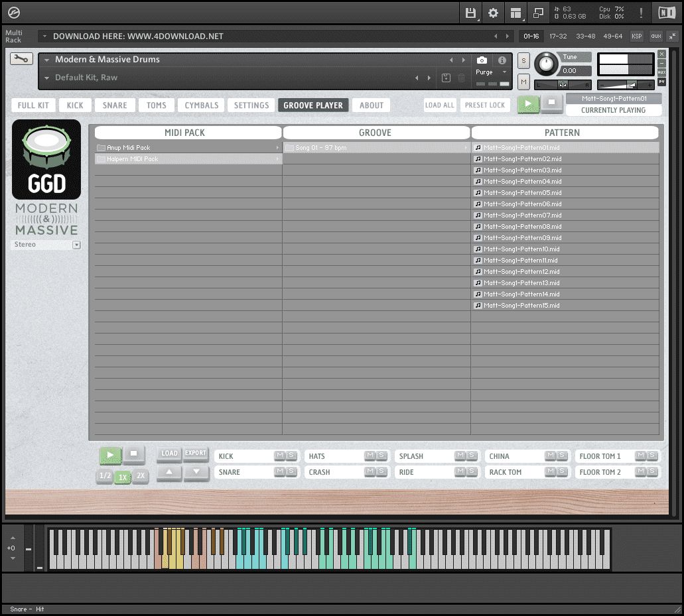Click the exclamation panic button

tap(641, 13)
